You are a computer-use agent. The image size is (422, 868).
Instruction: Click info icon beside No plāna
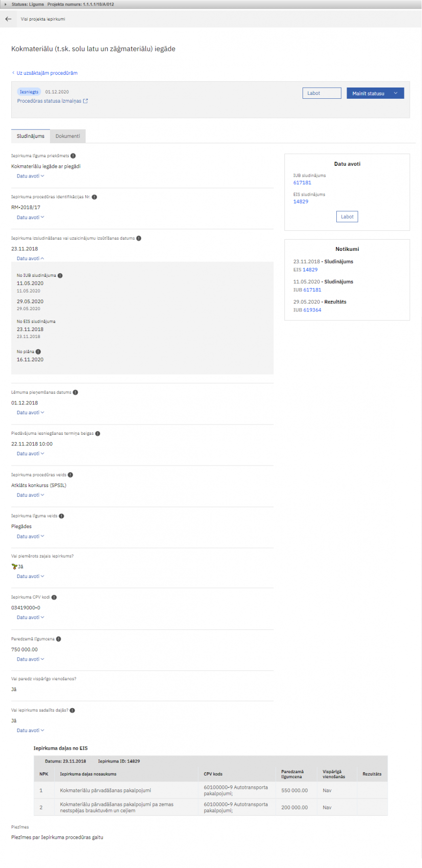pyautogui.click(x=38, y=352)
